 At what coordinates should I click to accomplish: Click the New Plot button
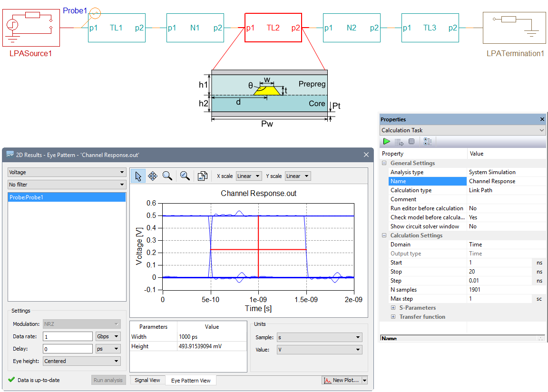coord(341,380)
